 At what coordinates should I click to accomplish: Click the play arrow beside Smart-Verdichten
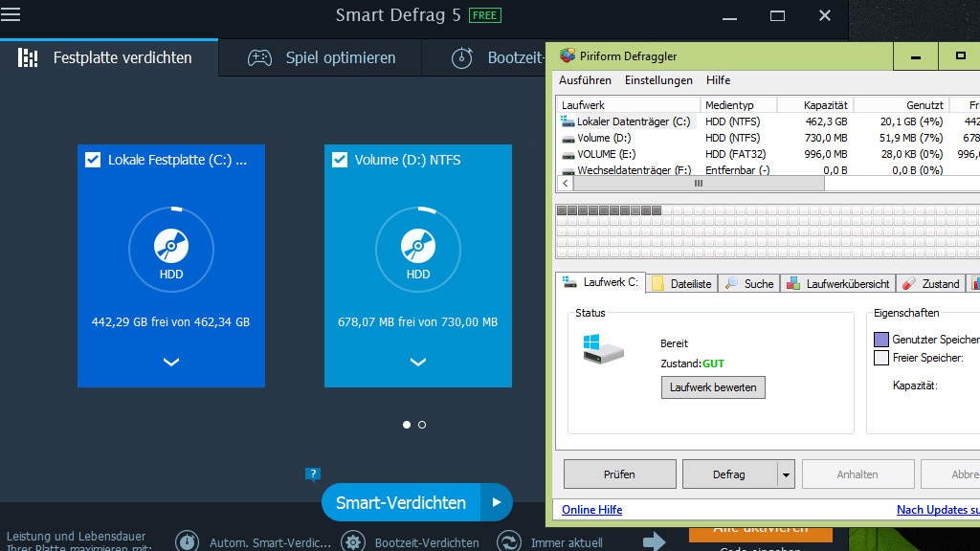(x=497, y=502)
